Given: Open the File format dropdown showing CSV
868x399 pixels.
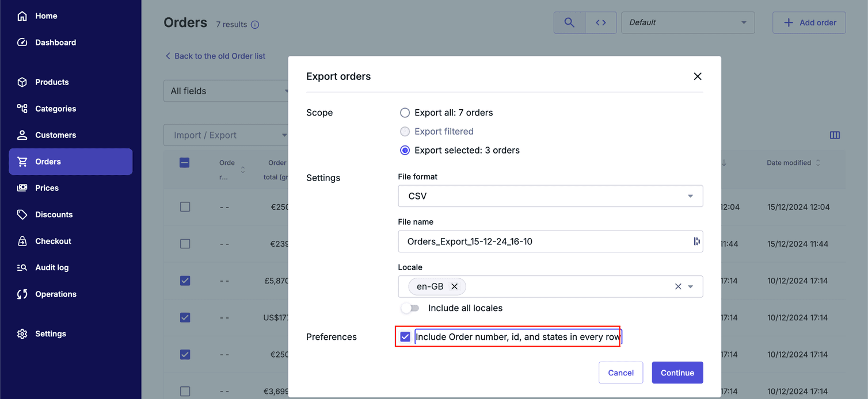Looking at the screenshot, I should (x=550, y=195).
